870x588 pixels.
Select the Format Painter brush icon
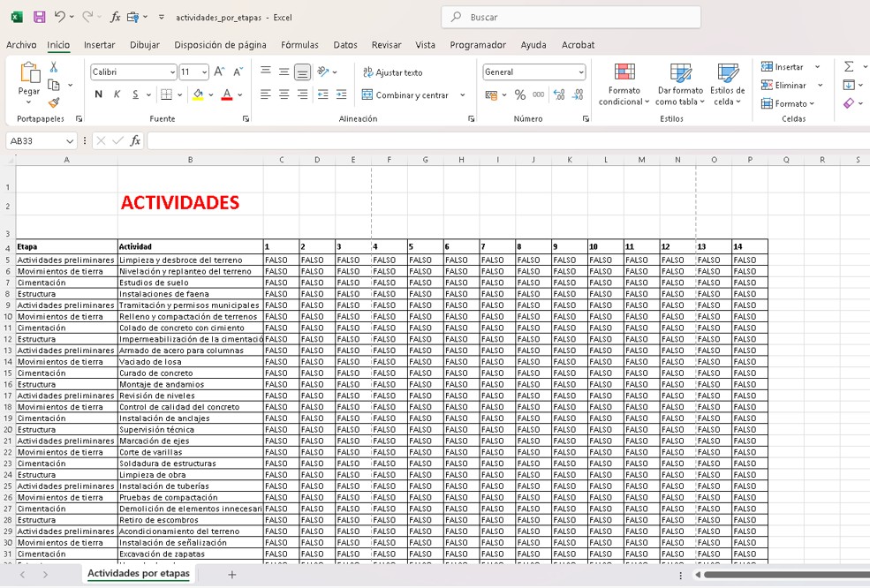click(54, 102)
